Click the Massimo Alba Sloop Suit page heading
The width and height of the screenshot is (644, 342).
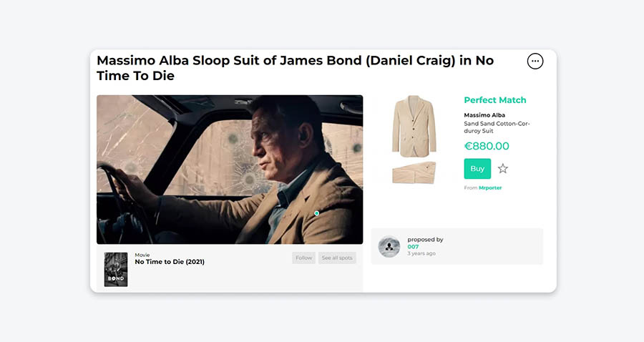295,68
